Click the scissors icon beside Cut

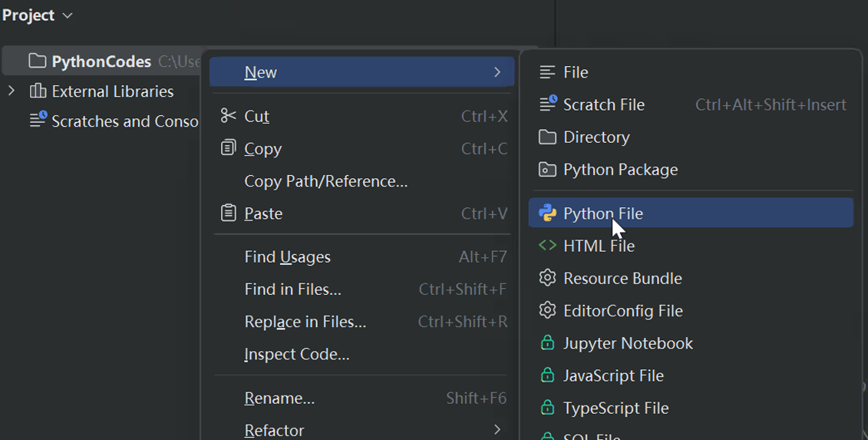(228, 116)
